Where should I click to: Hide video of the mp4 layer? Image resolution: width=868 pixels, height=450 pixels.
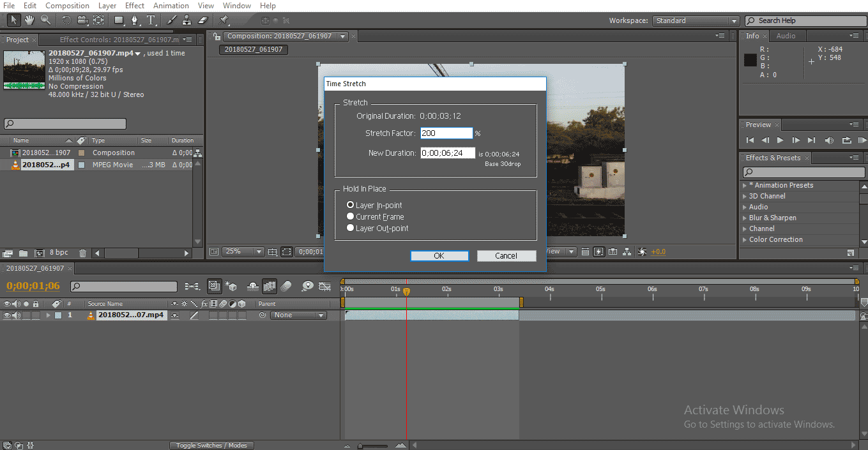[7, 315]
